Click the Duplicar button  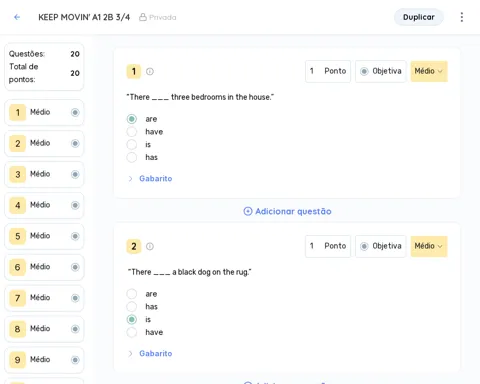pyautogui.click(x=419, y=17)
